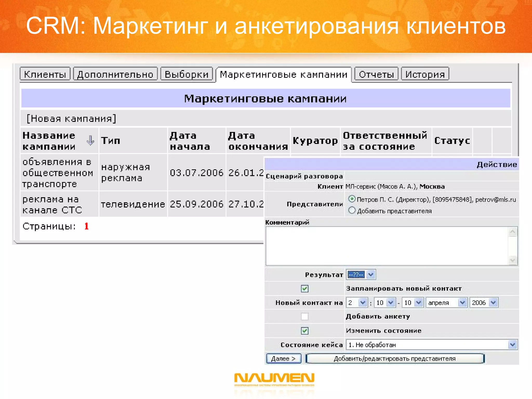
Task: Click Добавить/редактировать представителя button
Action: pos(395,358)
